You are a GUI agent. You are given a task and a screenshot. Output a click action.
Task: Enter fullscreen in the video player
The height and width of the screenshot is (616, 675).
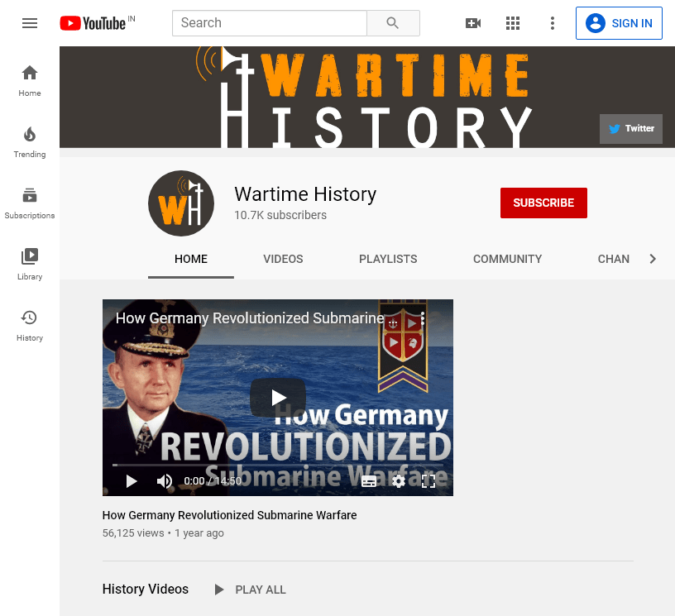(x=428, y=481)
